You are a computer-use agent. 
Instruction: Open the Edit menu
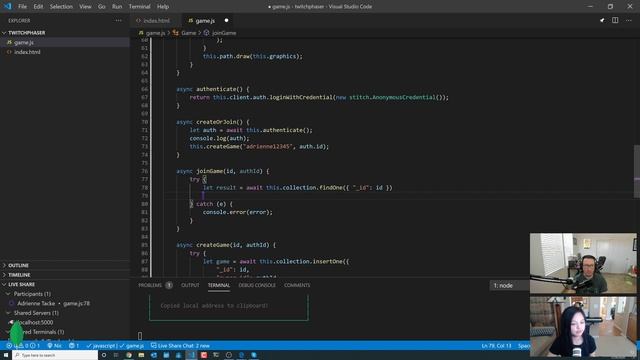pos(38,7)
